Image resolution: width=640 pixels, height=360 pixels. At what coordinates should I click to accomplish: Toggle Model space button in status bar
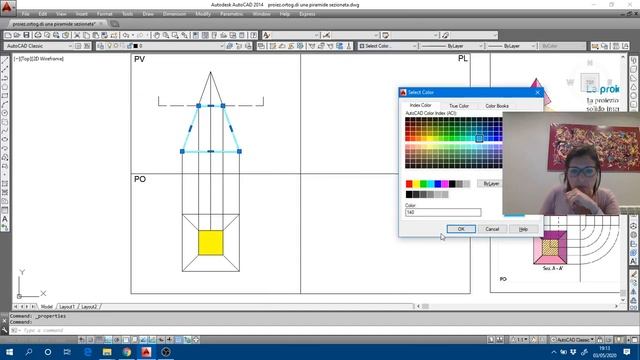click(491, 340)
